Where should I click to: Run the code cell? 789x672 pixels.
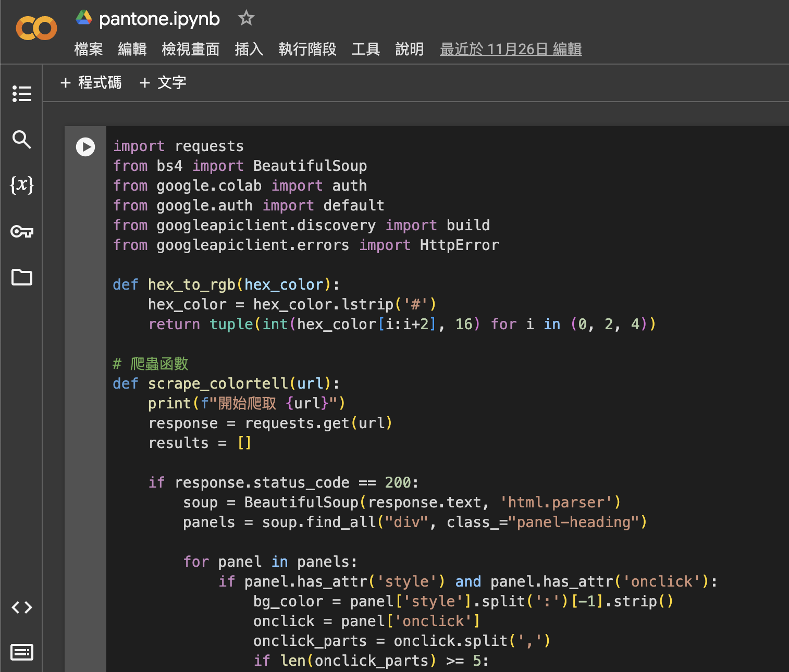(x=85, y=147)
